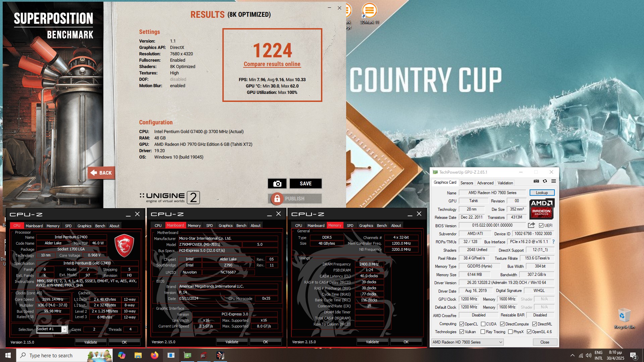Open the network icon in system tray
The image size is (644, 362).
(x=581, y=356)
